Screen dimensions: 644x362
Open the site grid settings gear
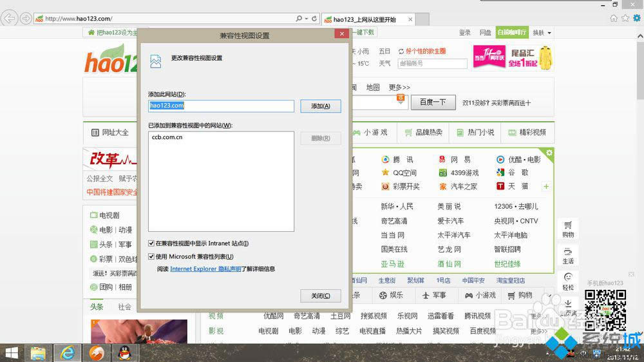point(549,153)
